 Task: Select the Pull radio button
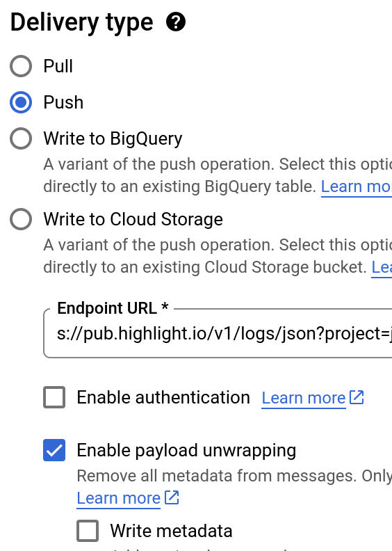pyautogui.click(x=21, y=66)
